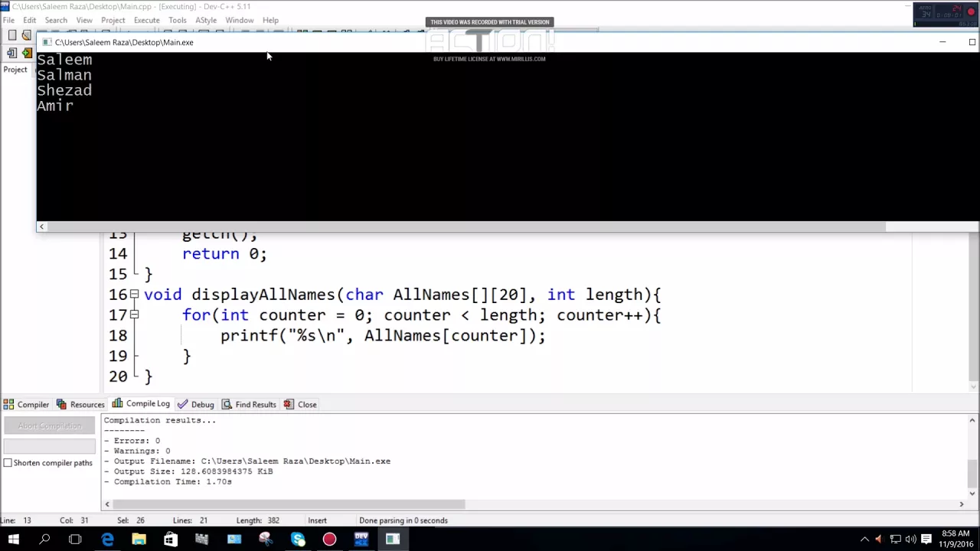980x551 pixels.
Task: Open the Project menu
Action: click(113, 20)
